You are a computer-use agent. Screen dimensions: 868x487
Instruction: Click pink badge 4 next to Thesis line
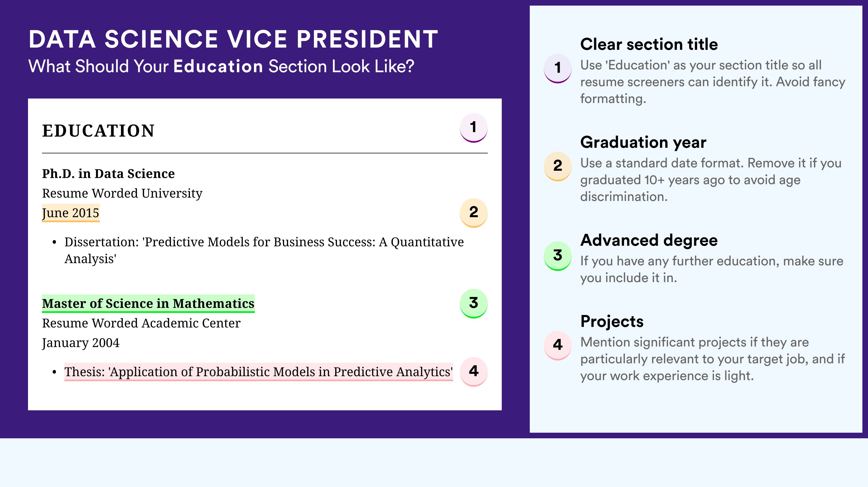pyautogui.click(x=473, y=371)
